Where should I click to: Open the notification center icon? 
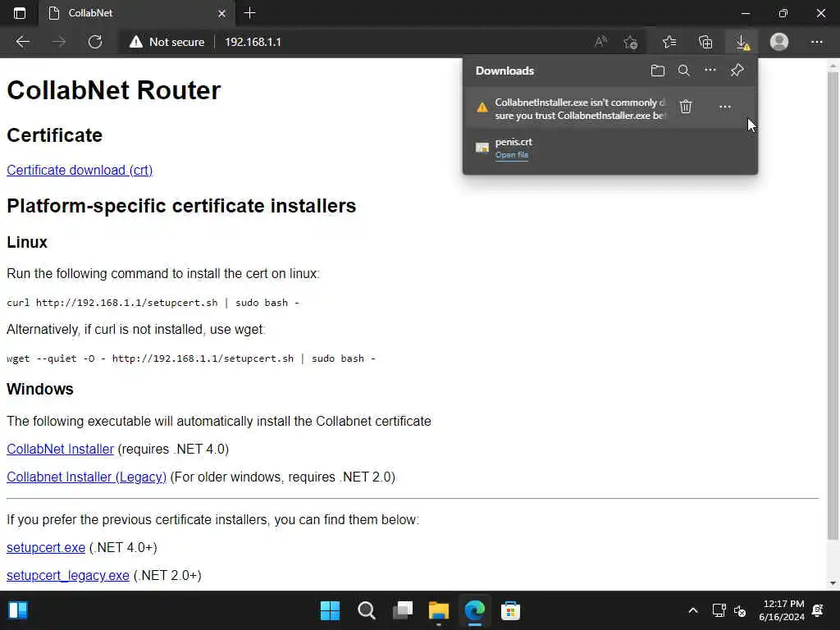tap(818, 610)
